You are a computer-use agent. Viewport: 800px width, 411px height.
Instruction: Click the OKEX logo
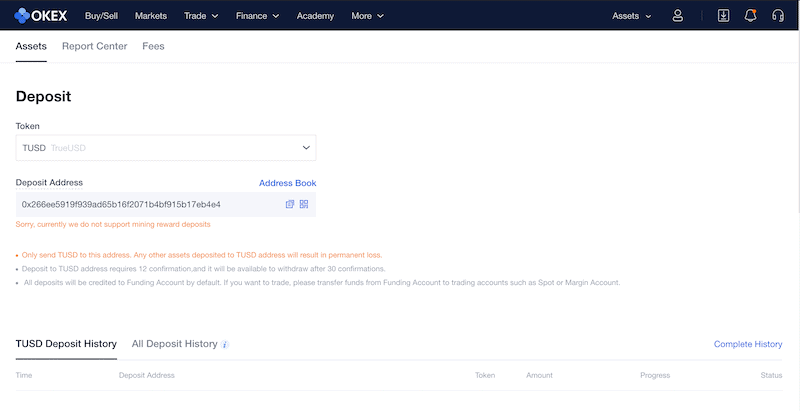(x=40, y=16)
